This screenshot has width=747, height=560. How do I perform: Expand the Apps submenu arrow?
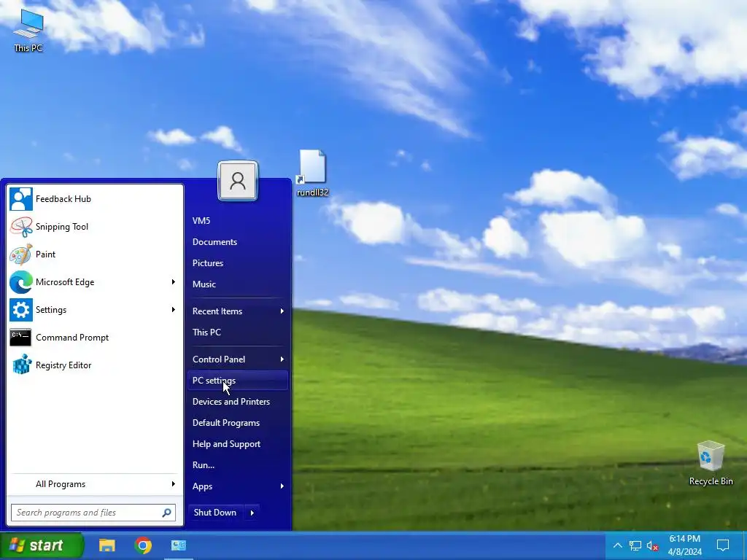282,486
